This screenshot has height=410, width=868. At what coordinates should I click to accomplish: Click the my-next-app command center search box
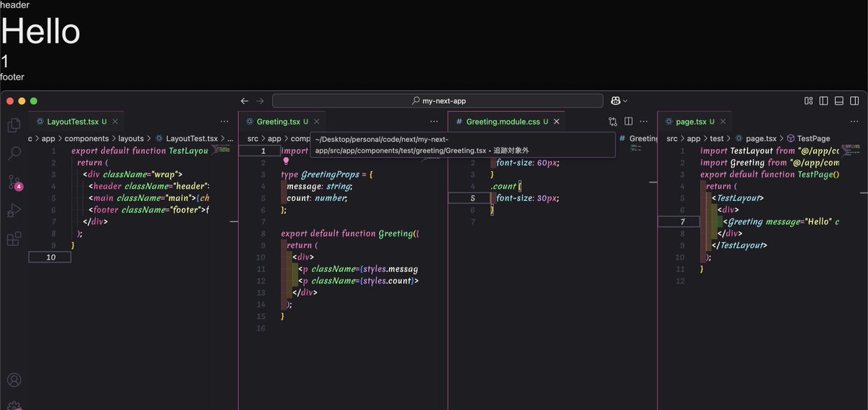(x=438, y=101)
